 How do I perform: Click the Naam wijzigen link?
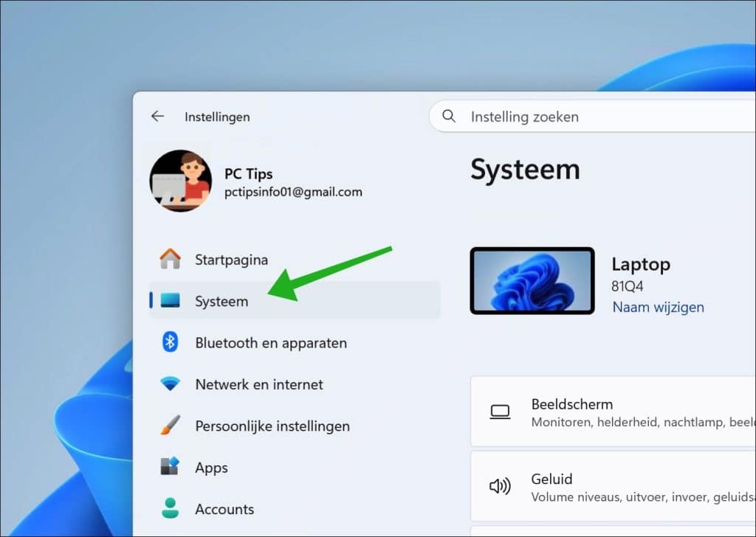click(x=658, y=308)
